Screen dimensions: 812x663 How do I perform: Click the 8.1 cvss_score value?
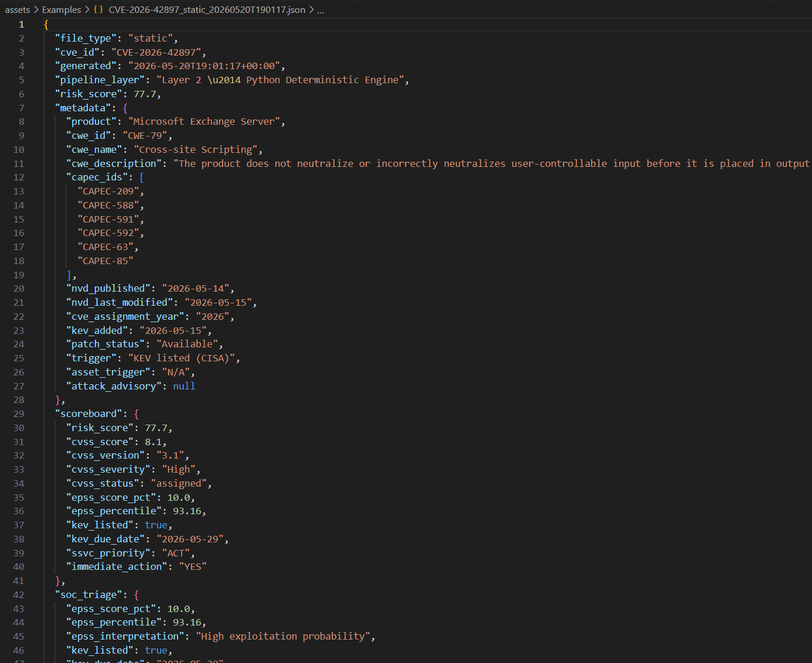click(x=153, y=442)
